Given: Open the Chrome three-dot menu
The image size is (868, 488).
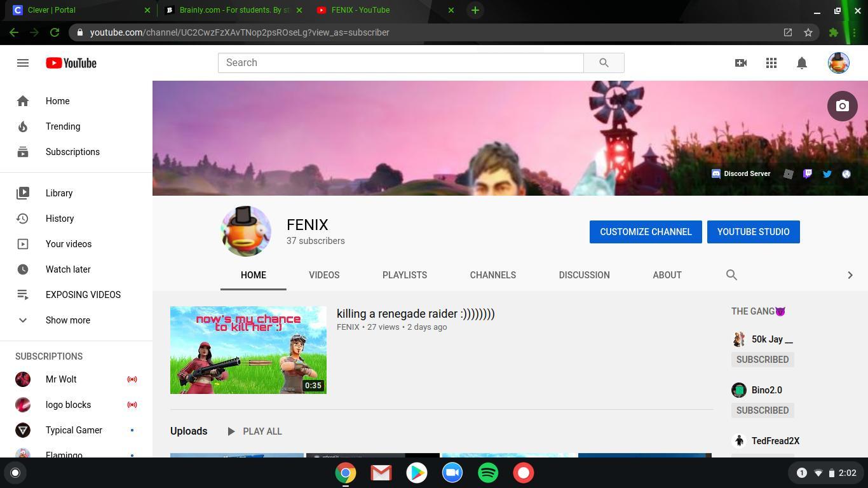Looking at the screenshot, I should [855, 32].
